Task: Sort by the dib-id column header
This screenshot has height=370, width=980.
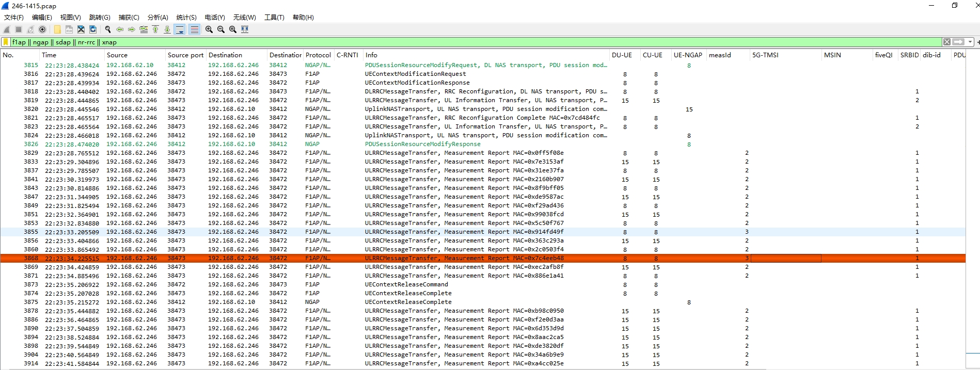Action: (x=936, y=55)
